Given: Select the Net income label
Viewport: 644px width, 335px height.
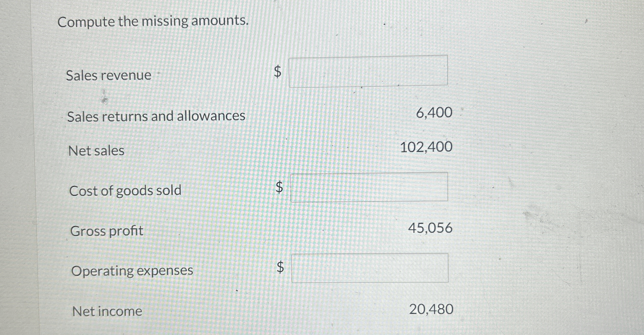Looking at the screenshot, I should tap(107, 311).
